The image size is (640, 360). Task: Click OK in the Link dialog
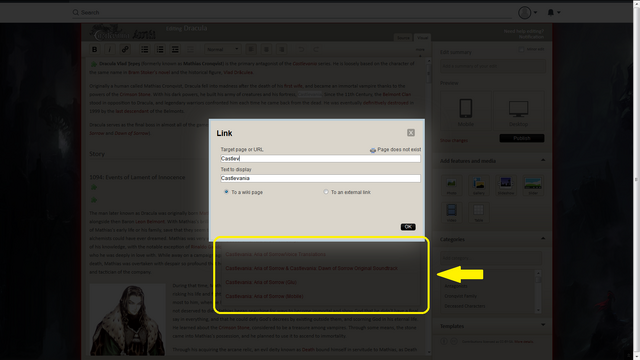(408, 227)
